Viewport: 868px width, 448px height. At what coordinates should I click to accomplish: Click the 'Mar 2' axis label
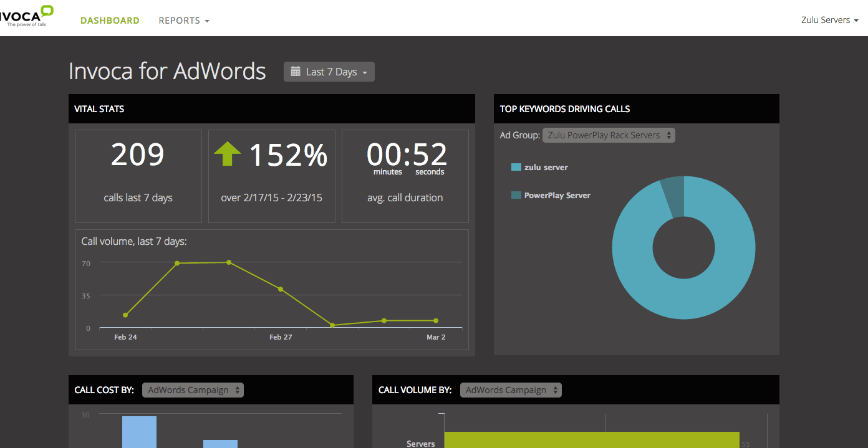click(x=436, y=337)
